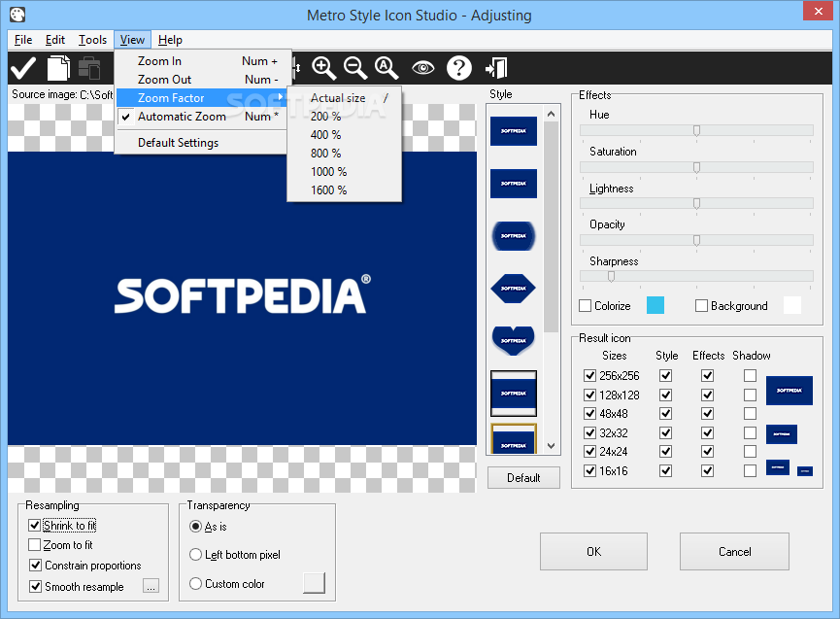Viewport: 840px width, 619px height.
Task: Click the Default style button
Action: [x=523, y=477]
